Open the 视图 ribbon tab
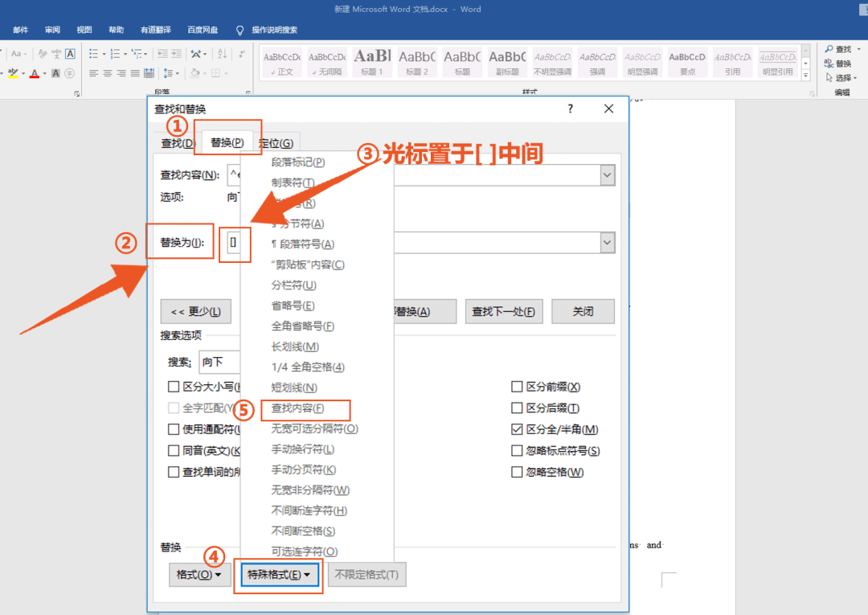 tap(84, 30)
